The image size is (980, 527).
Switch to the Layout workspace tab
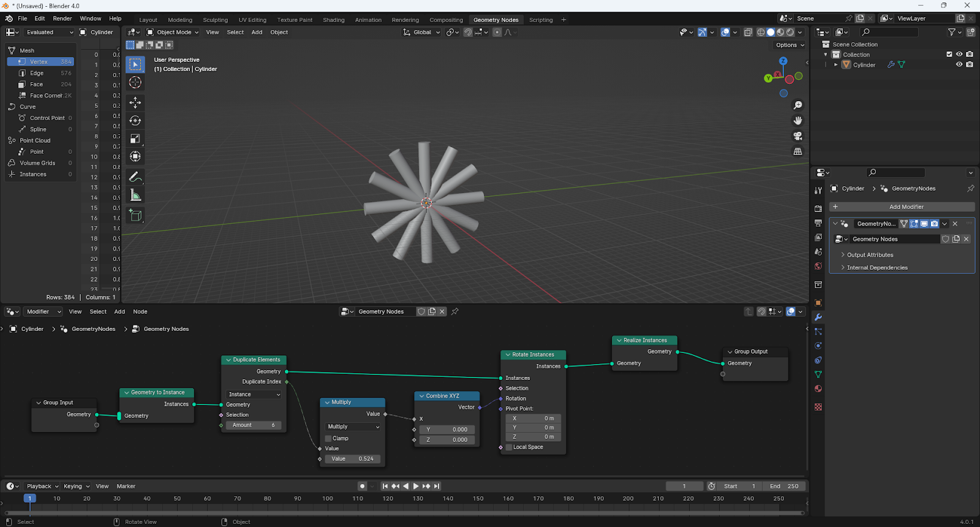[x=148, y=20]
